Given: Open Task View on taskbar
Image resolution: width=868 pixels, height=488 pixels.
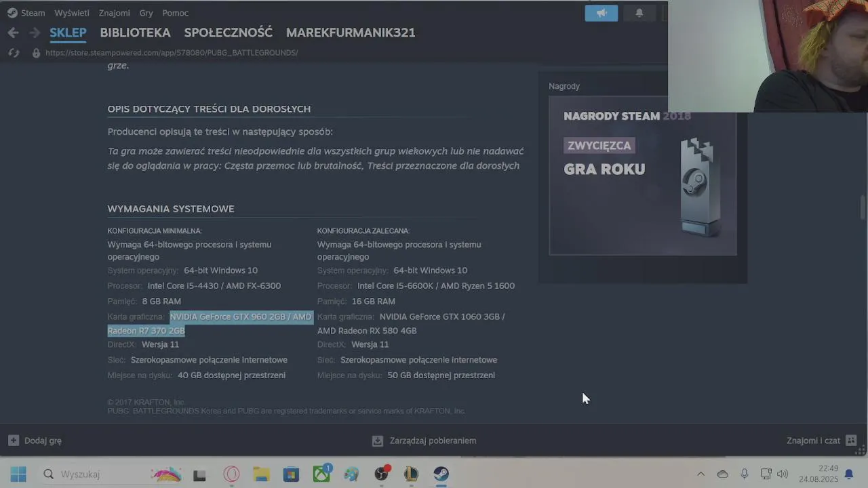Looking at the screenshot, I should pyautogui.click(x=199, y=474).
